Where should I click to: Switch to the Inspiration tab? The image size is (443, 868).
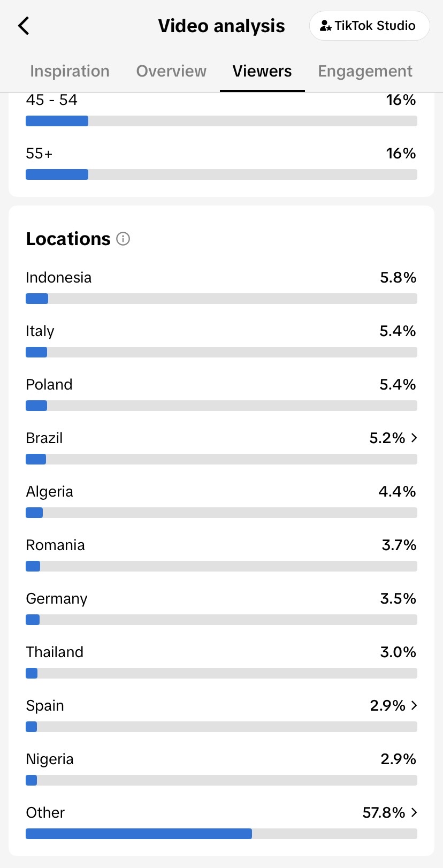[x=70, y=71]
